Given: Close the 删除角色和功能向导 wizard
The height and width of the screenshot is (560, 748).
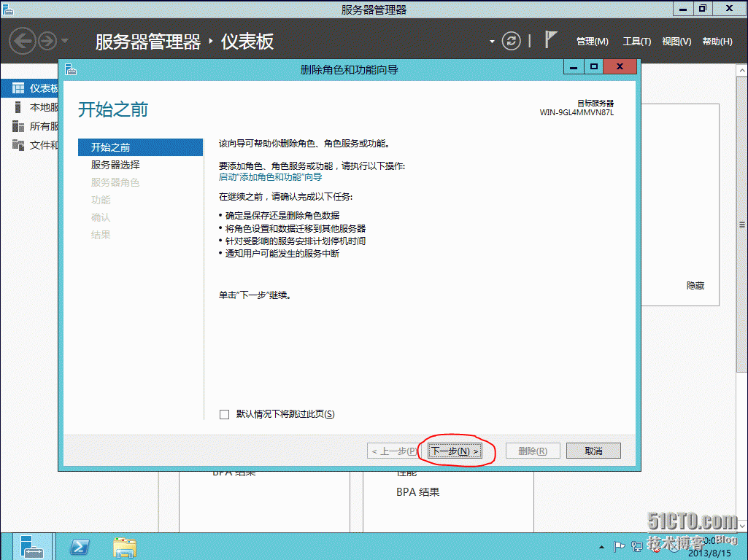Looking at the screenshot, I should (x=620, y=67).
